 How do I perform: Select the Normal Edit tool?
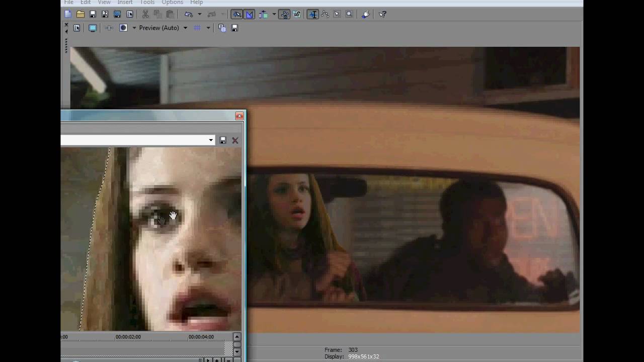click(313, 14)
